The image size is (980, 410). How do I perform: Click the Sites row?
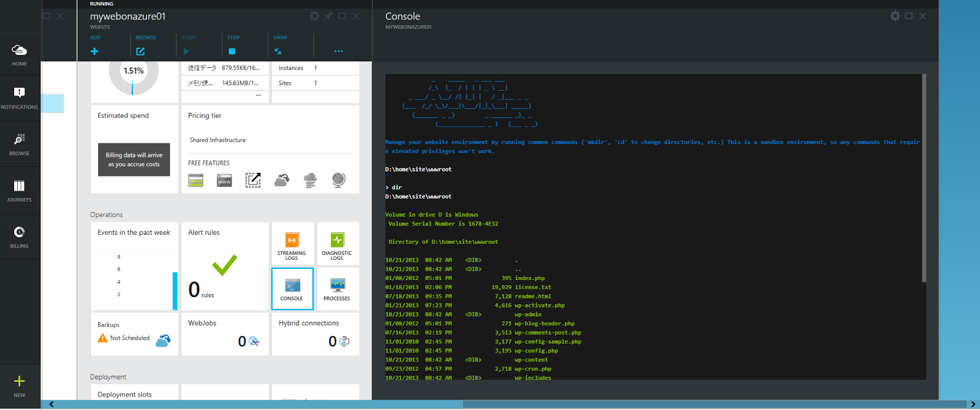315,83
